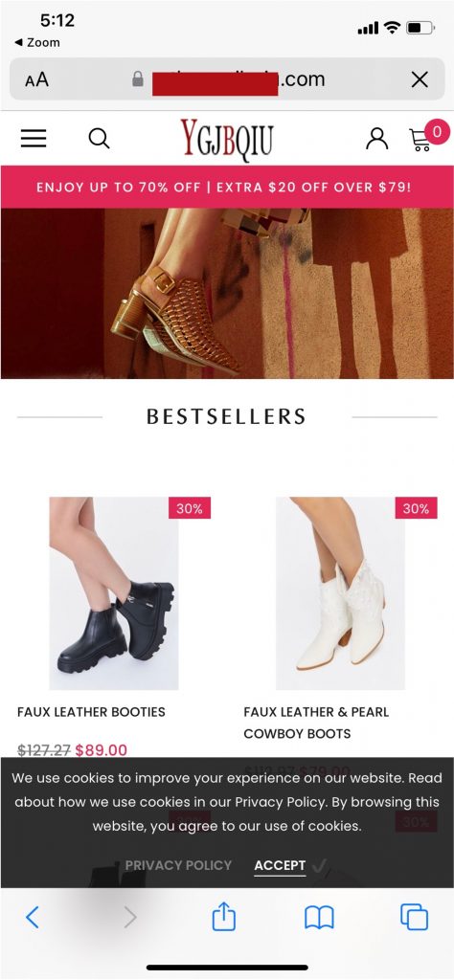The height and width of the screenshot is (980, 454).
Task: Open the user account icon
Action: coord(376,138)
